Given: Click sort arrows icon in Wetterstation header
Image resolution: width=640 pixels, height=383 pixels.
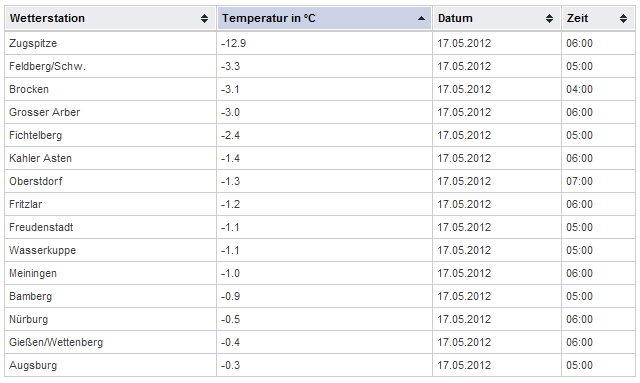Looking at the screenshot, I should coord(204,18).
